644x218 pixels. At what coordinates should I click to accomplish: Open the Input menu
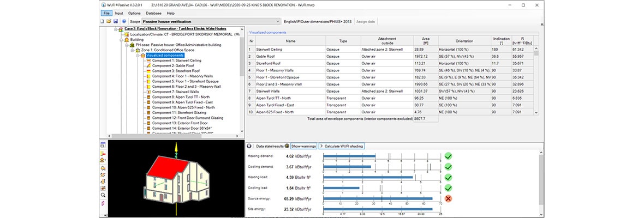tap(118, 13)
